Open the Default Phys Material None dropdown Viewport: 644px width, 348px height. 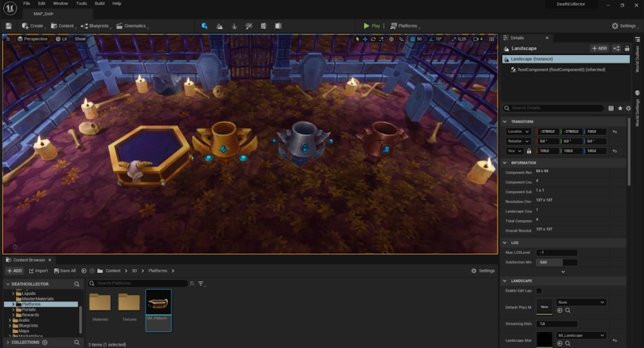[581, 303]
